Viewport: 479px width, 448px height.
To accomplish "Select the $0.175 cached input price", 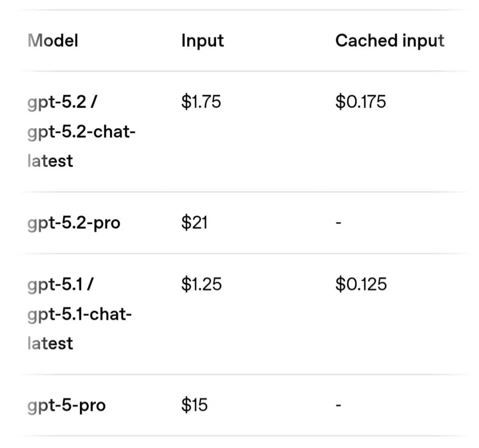I will point(360,102).
